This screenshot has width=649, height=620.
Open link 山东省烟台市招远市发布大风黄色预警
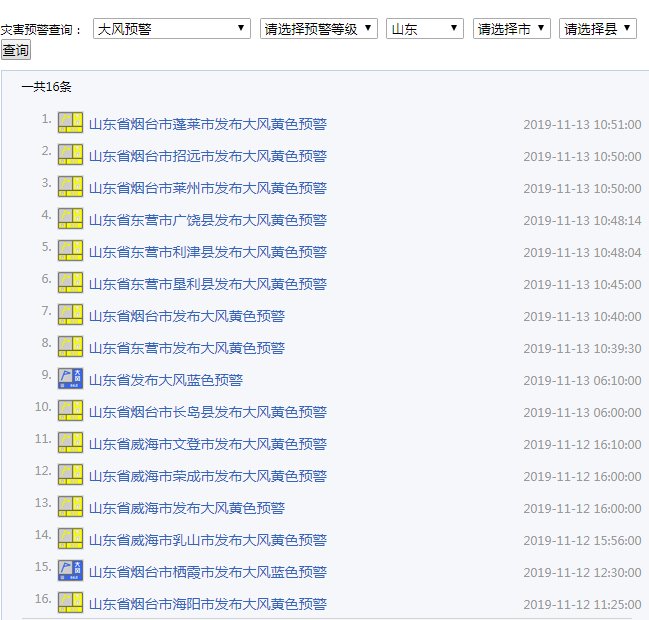tap(208, 156)
